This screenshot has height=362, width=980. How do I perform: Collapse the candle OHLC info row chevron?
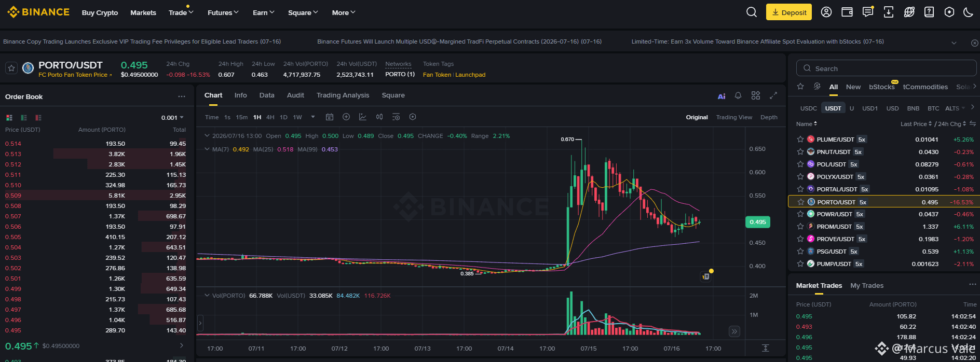point(207,136)
